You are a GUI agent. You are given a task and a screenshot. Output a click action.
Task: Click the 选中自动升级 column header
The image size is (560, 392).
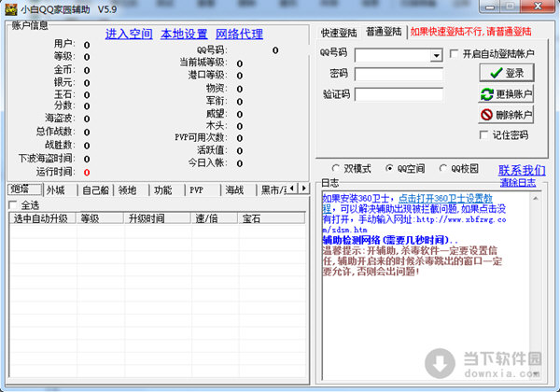43,218
